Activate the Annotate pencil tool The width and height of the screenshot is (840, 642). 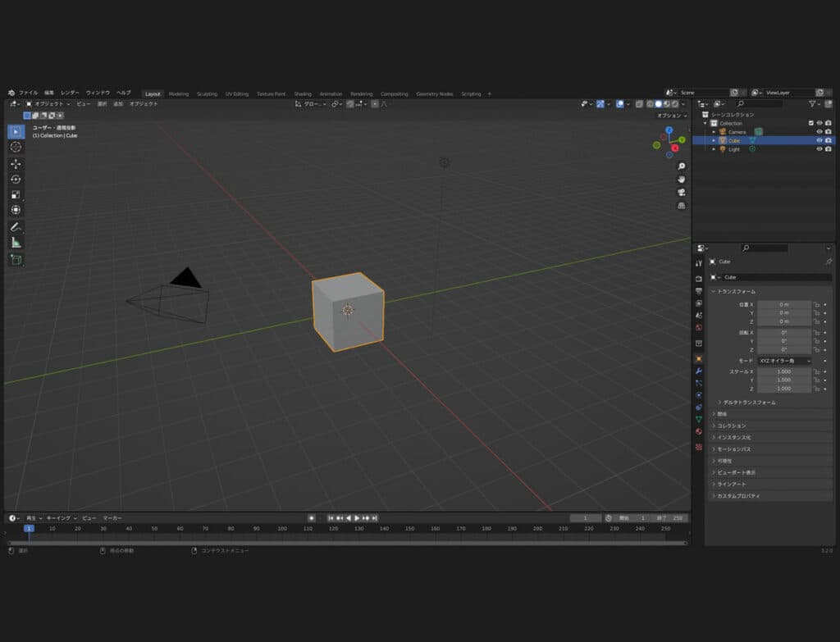coord(16,227)
